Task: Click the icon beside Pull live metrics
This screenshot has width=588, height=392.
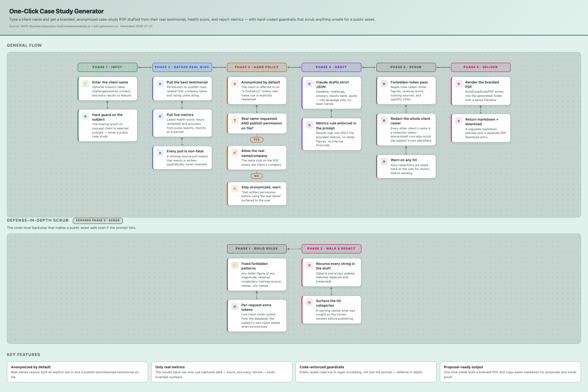Action: (160, 116)
